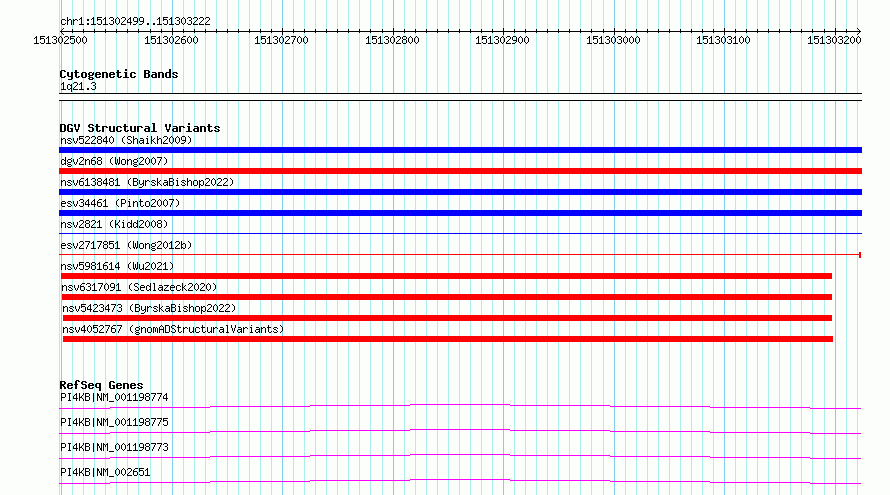Click ruler position 151302700
This screenshot has width=890, height=495.
pos(281,40)
